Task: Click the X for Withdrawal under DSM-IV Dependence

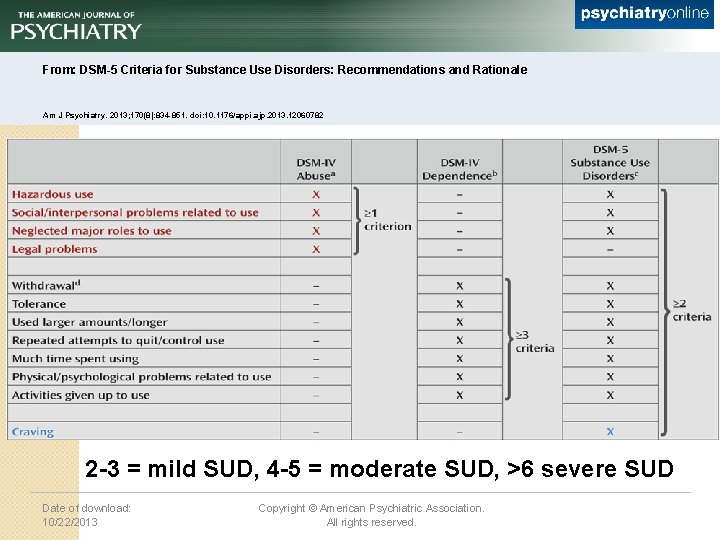Action: click(460, 286)
